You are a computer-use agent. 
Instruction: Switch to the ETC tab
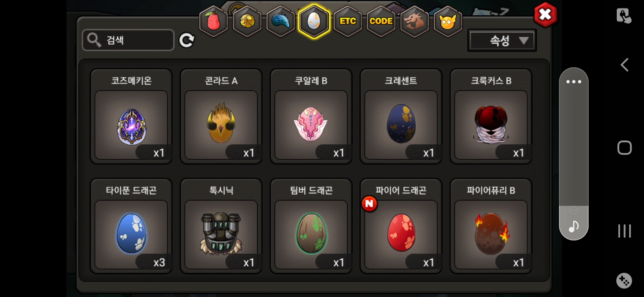pyautogui.click(x=348, y=21)
